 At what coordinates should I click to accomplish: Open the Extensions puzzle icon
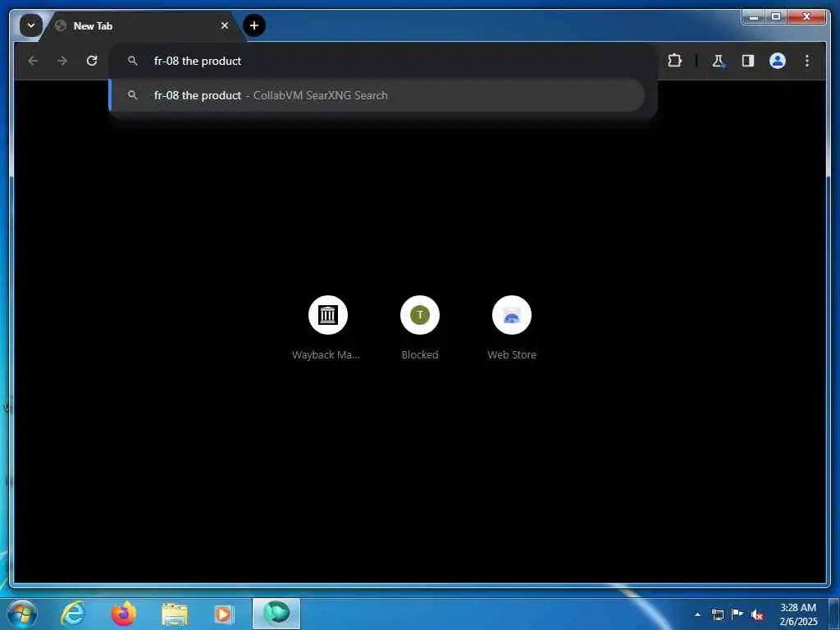click(x=674, y=61)
